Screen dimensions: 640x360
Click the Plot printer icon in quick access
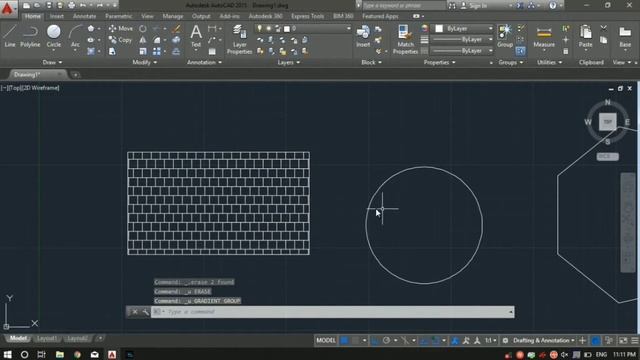click(71, 5)
